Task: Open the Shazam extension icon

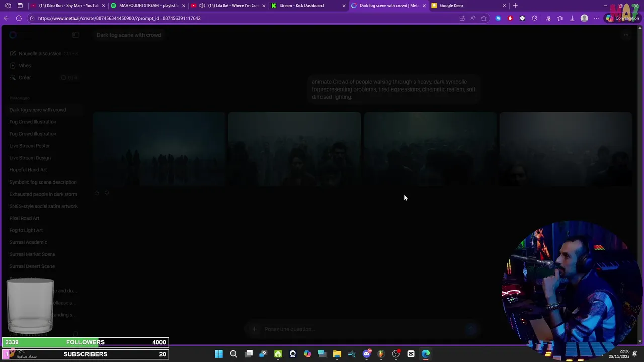Action: point(498,18)
